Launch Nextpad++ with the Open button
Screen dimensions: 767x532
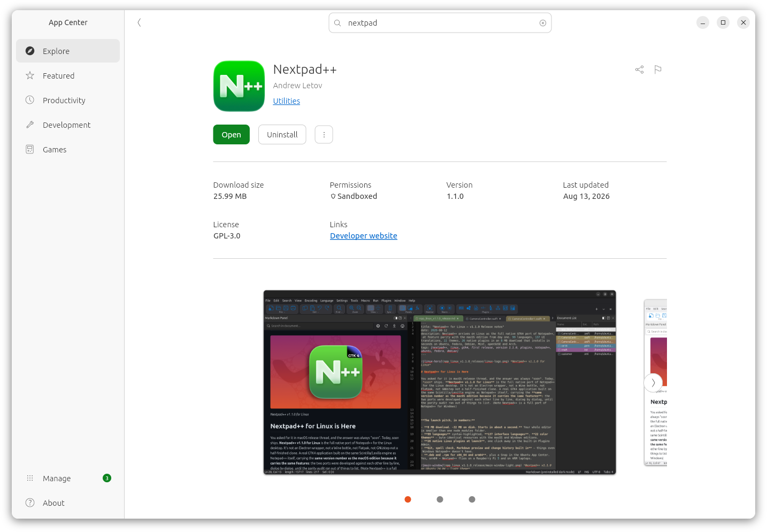231,135
